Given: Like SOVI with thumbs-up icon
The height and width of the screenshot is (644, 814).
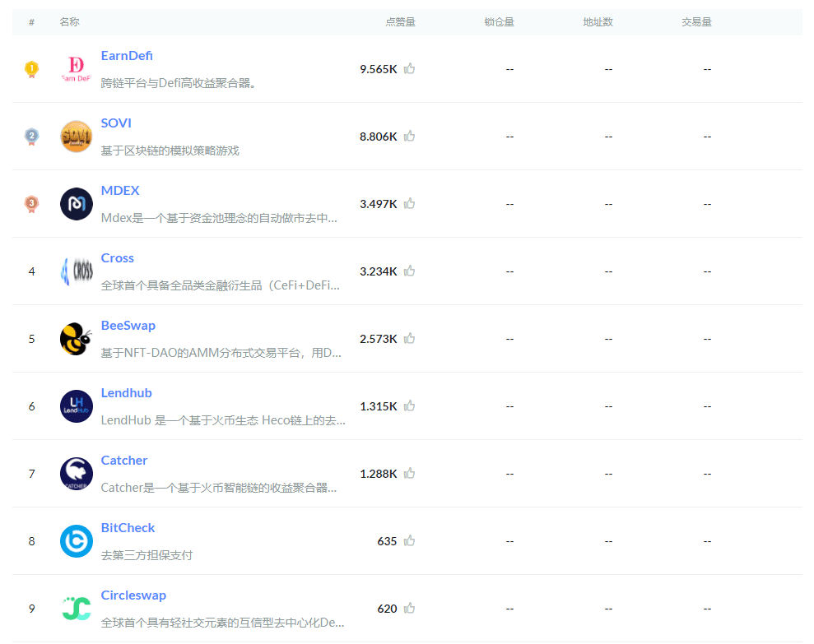Looking at the screenshot, I should point(410,136).
